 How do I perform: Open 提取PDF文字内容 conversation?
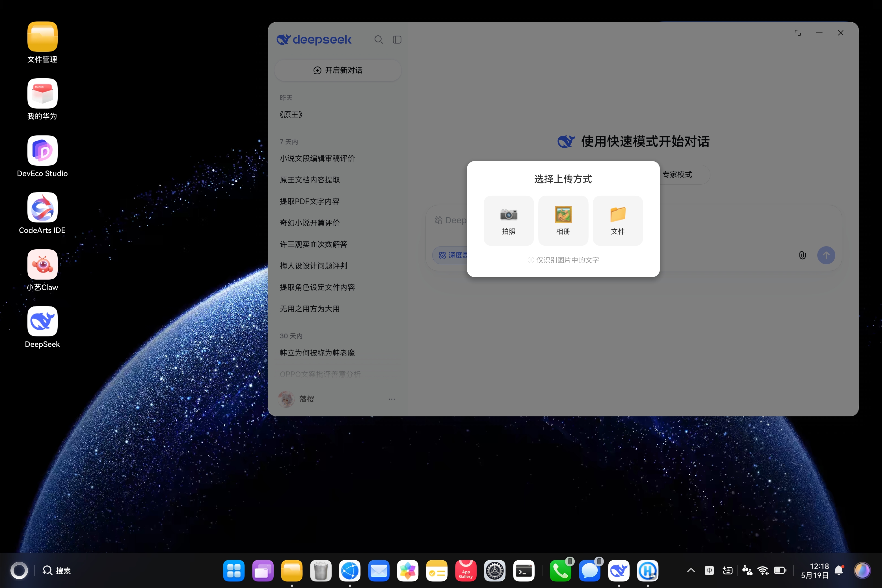pyautogui.click(x=338, y=201)
